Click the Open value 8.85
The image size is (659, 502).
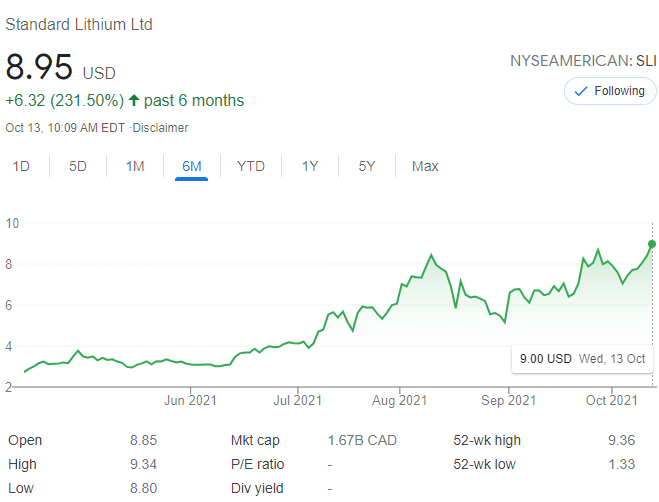click(x=143, y=440)
